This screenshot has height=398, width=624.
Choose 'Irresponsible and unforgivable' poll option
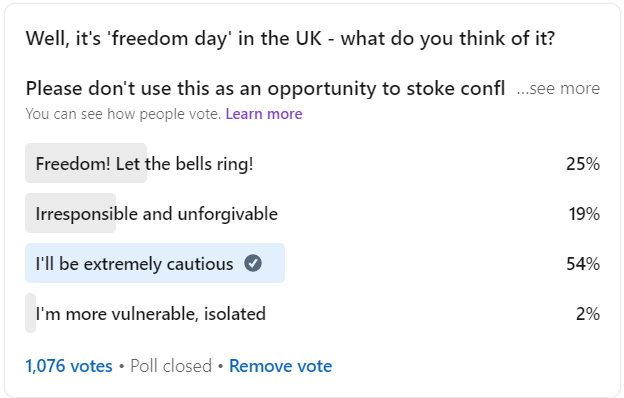[157, 214]
